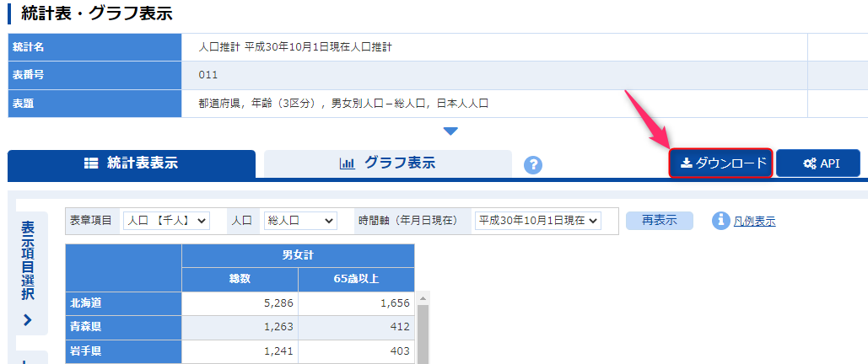Image resolution: width=868 pixels, height=364 pixels.
Task: Select the 北海道 row header
Action: tap(123, 303)
